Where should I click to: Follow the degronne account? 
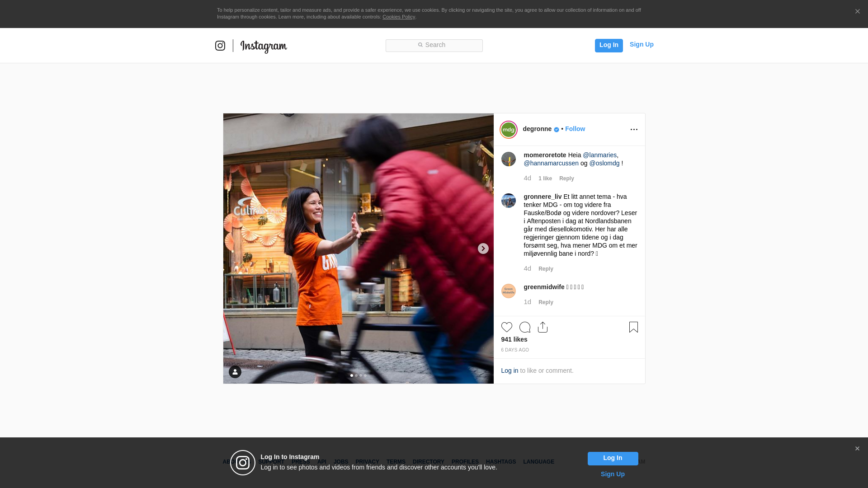coord(575,129)
